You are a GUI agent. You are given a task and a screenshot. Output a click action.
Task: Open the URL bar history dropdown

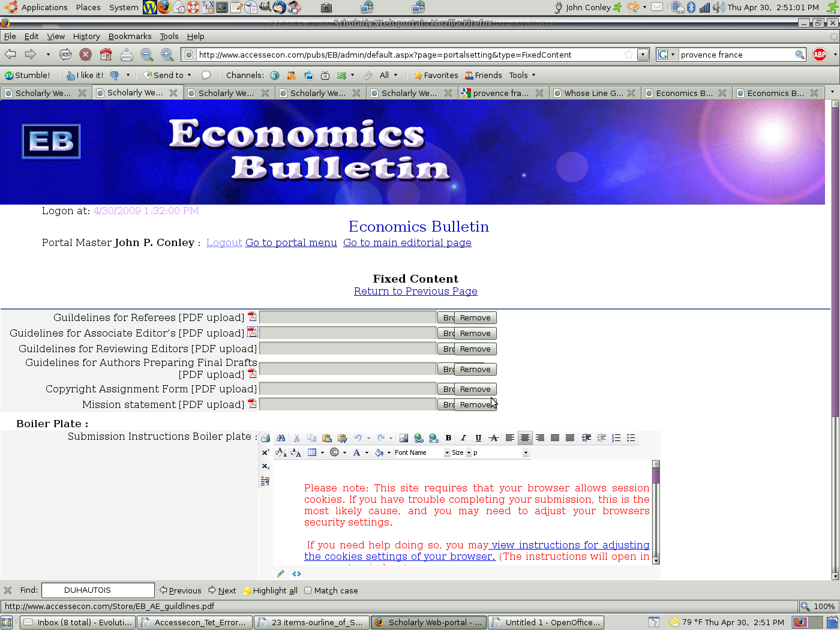pos(643,55)
